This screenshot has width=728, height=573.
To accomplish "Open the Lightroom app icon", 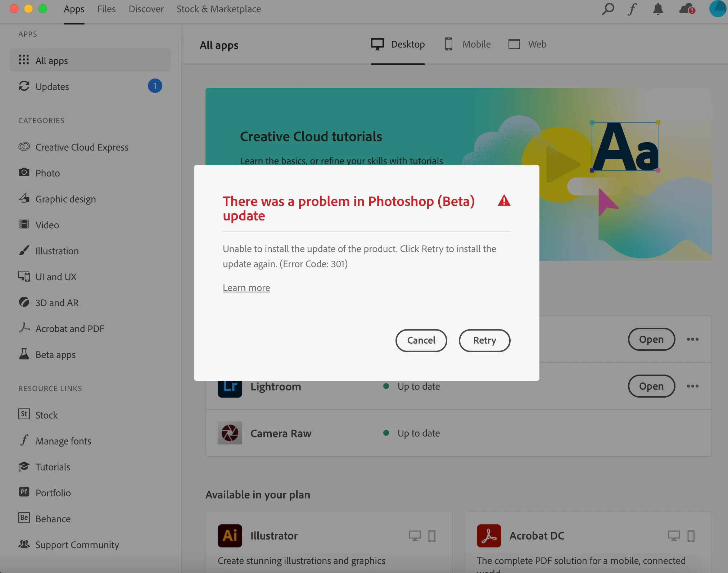I will (230, 388).
